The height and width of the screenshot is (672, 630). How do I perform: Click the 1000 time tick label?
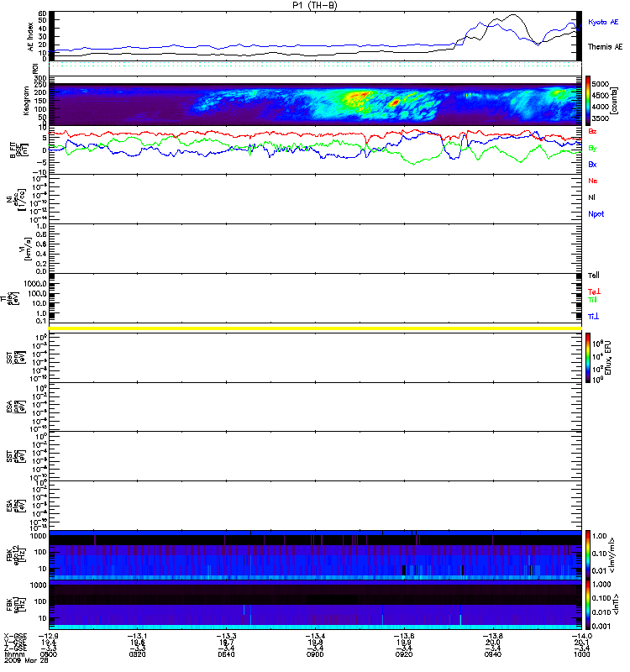(581, 654)
